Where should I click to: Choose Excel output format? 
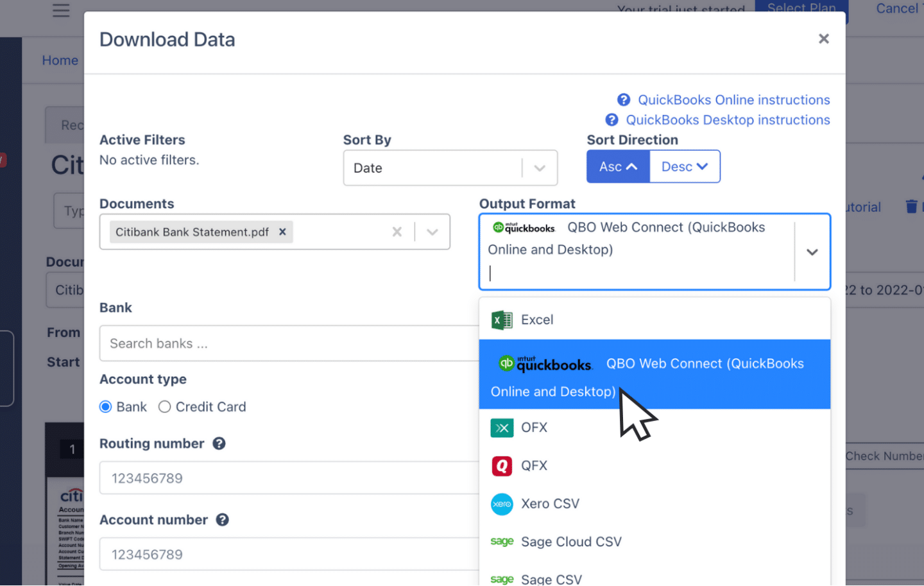click(654, 320)
